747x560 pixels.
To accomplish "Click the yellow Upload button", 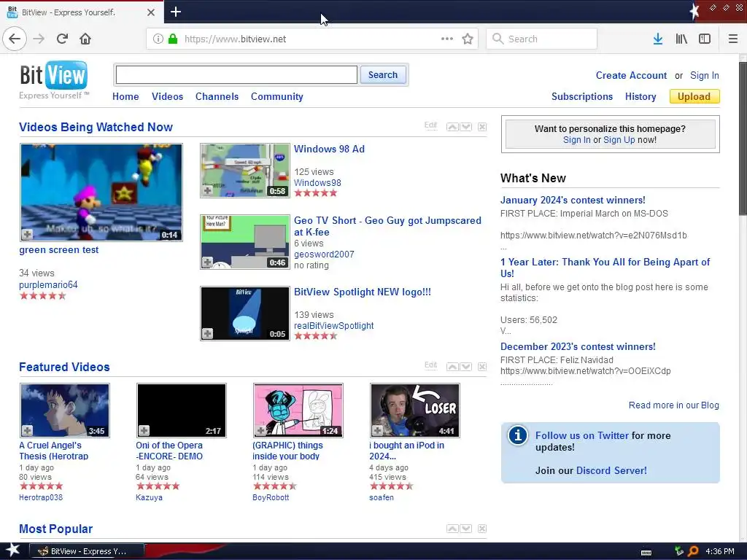I will tap(694, 96).
